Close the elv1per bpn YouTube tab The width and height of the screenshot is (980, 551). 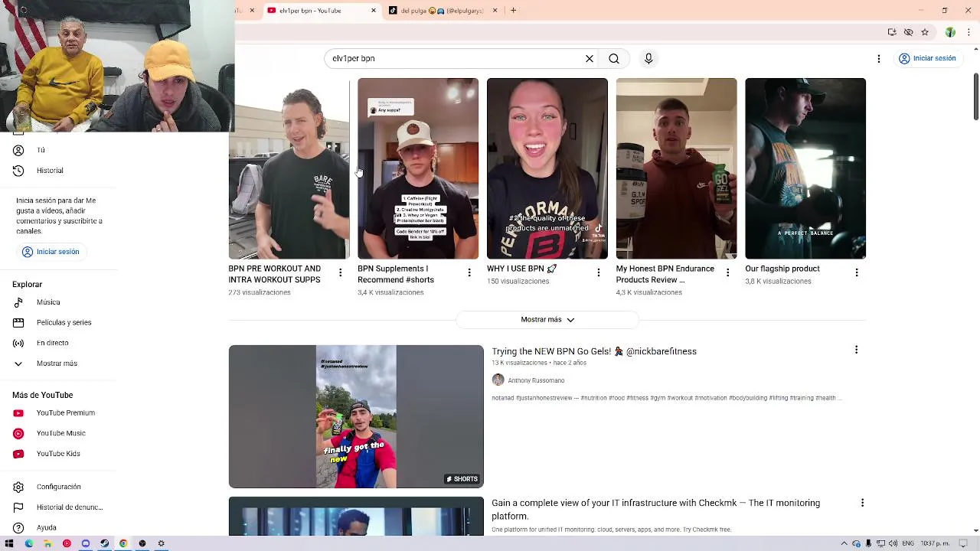coord(374,11)
